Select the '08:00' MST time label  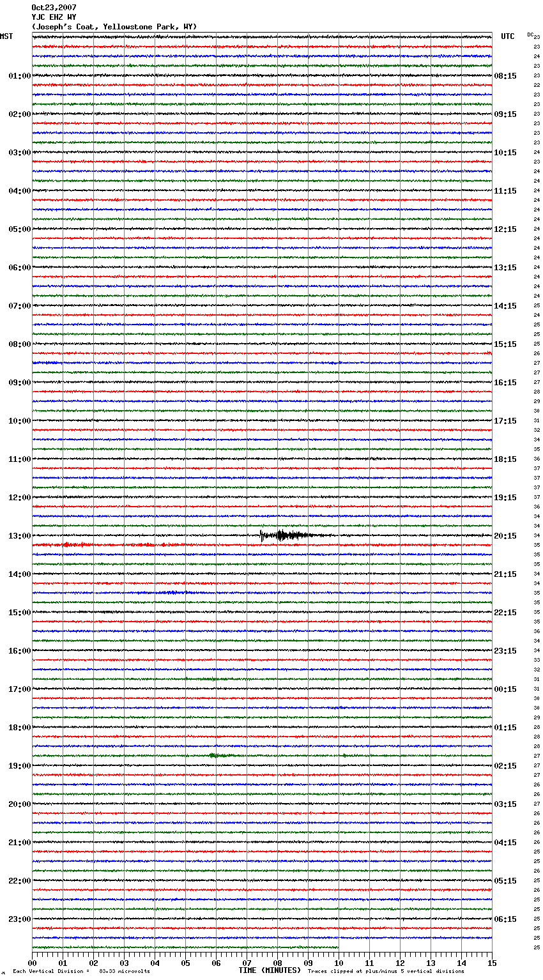coord(19,344)
